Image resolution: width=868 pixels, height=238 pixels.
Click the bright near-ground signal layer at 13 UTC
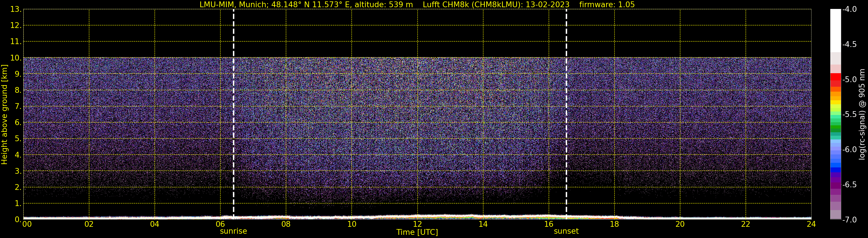450,216
